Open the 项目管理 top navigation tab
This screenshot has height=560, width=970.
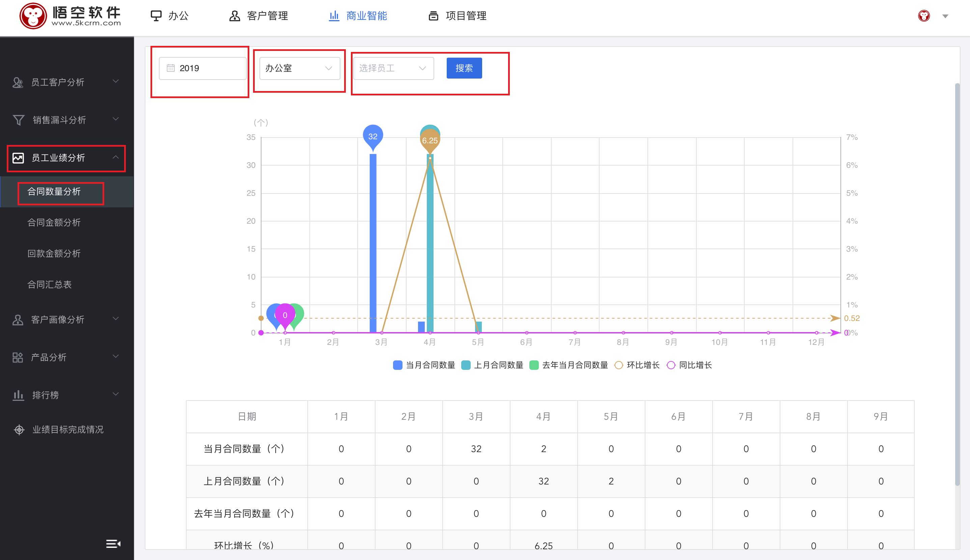coord(458,16)
